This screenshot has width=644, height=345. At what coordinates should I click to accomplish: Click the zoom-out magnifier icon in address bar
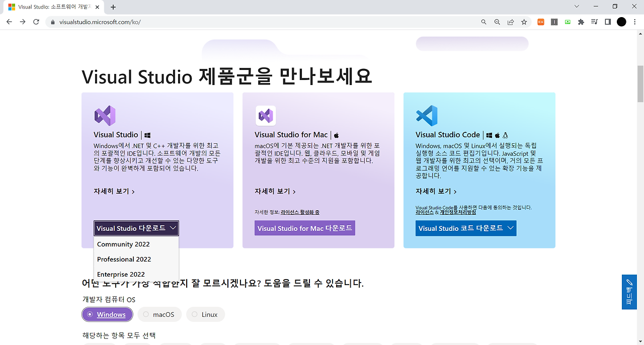tap(497, 22)
